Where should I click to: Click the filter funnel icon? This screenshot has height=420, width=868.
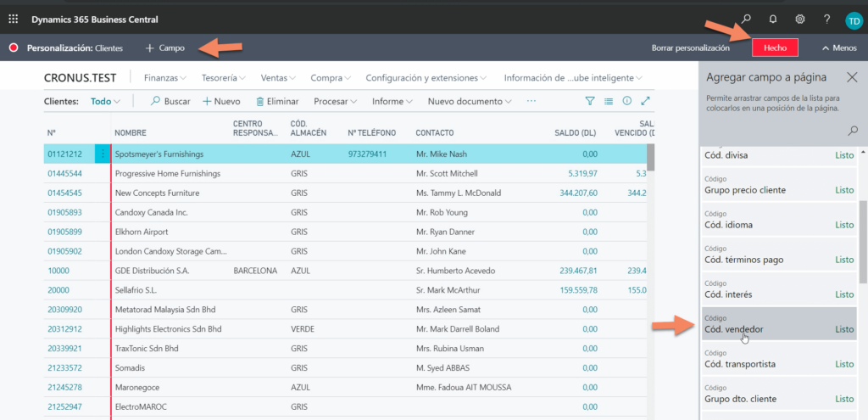pyautogui.click(x=590, y=101)
